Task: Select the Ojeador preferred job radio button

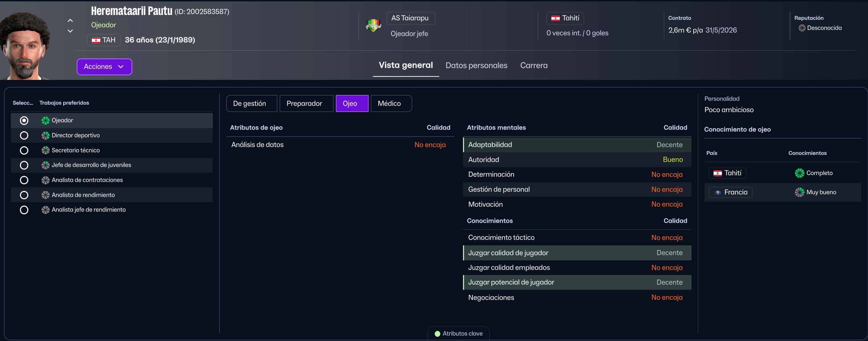Action: click(x=24, y=120)
